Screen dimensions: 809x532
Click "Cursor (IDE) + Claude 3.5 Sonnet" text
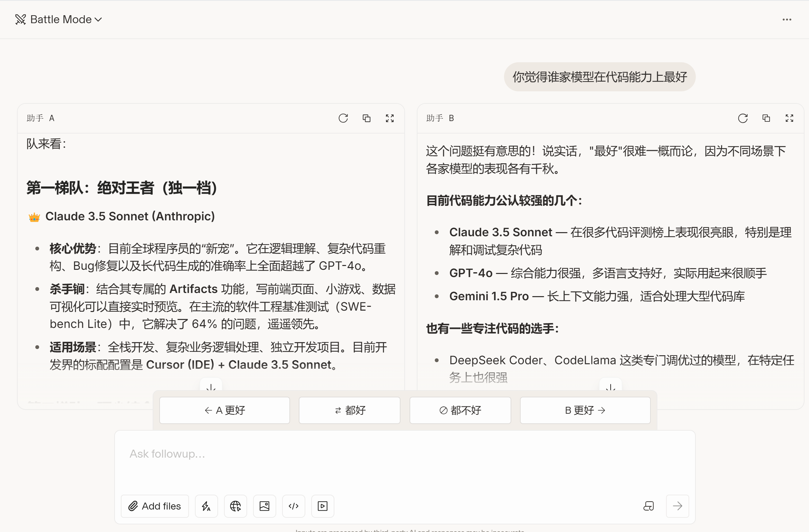tap(239, 365)
